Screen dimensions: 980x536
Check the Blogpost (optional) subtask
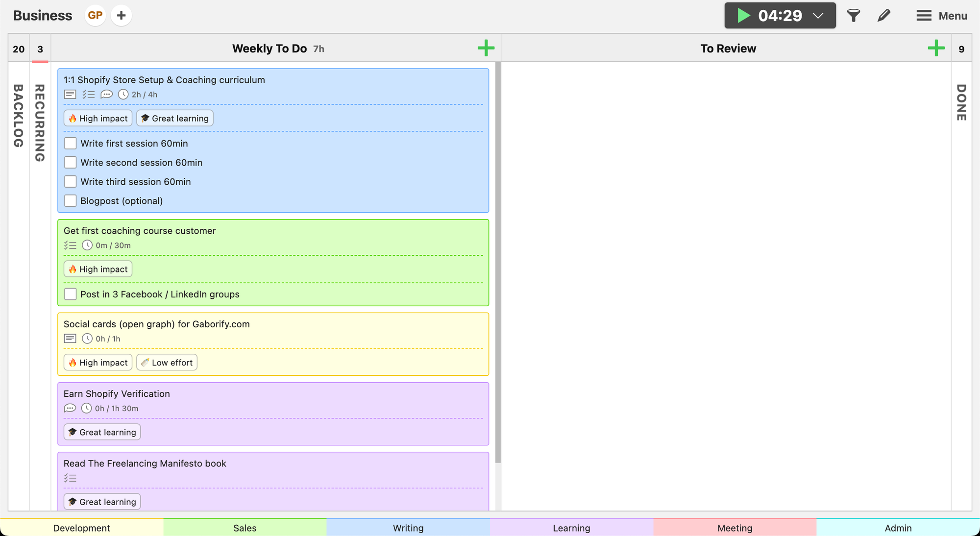coord(70,200)
